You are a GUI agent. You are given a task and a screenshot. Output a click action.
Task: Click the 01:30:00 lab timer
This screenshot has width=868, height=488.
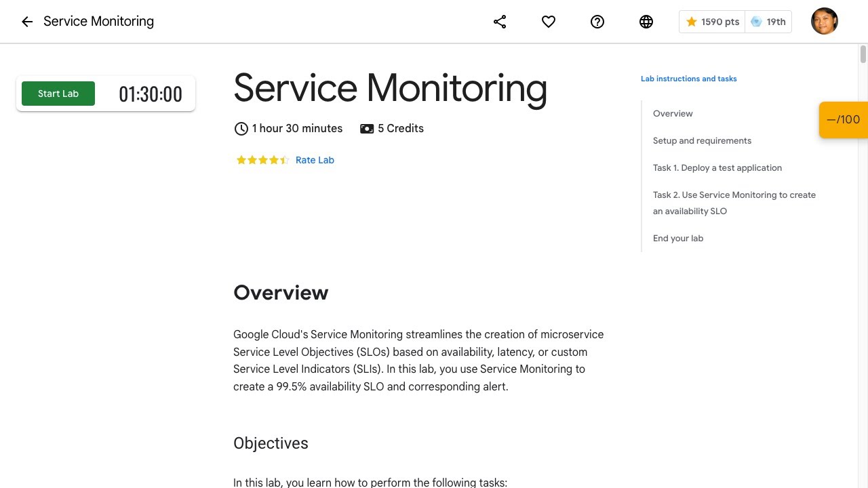click(x=151, y=94)
